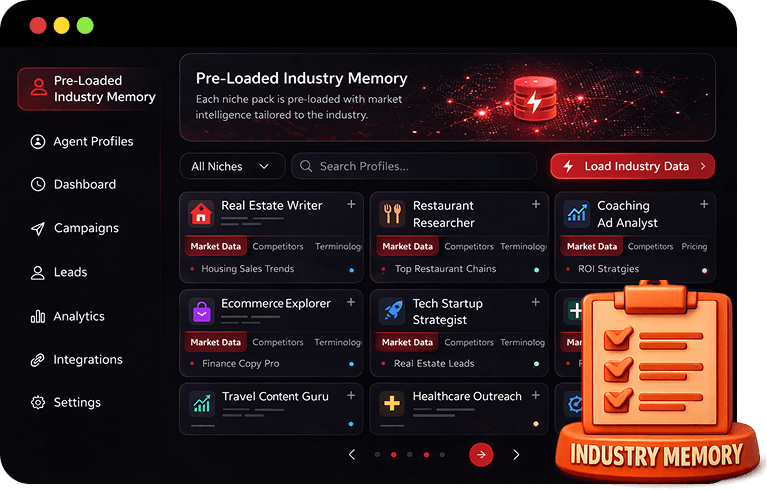Select Competitors tab on Real Estate Writer card
The width and height of the screenshot is (767, 490).
(278, 246)
